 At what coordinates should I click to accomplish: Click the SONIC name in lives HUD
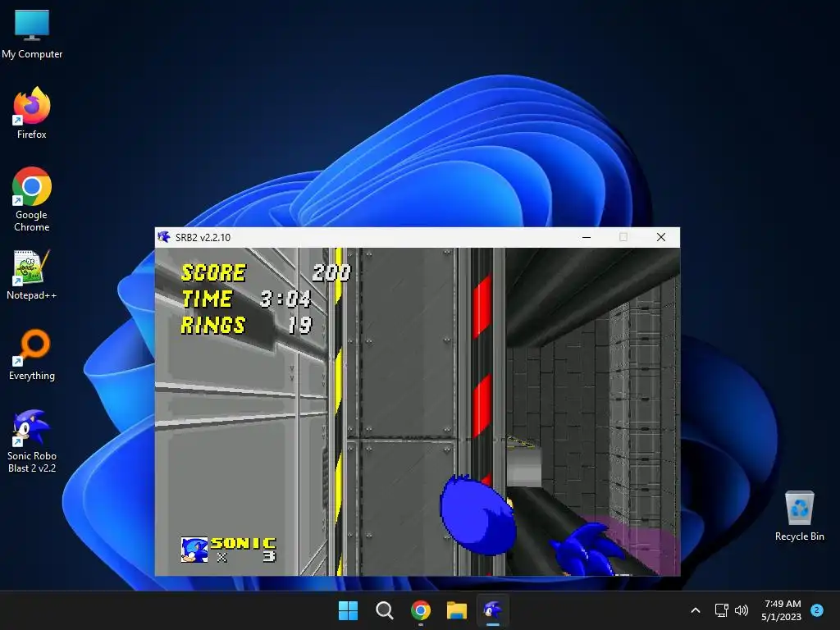coord(243,543)
